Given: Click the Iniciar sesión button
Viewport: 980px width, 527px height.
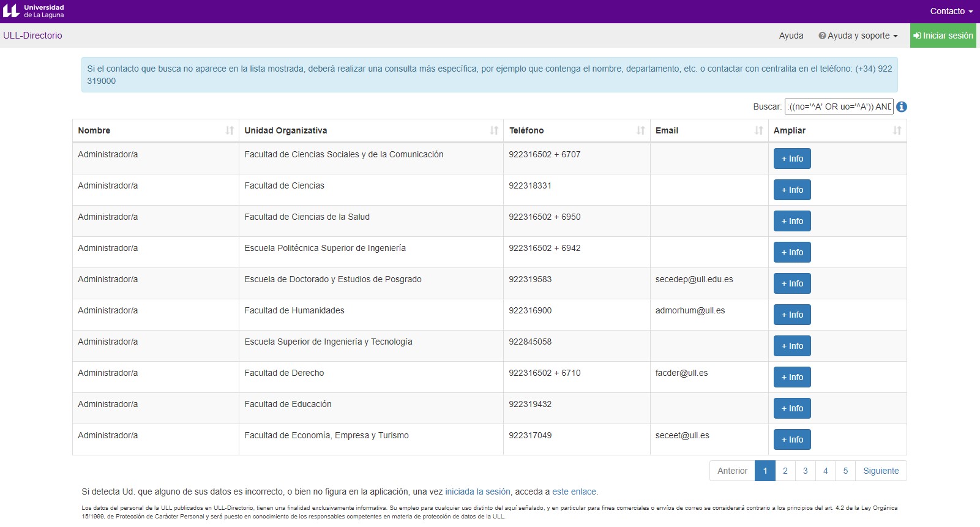Looking at the screenshot, I should point(943,36).
